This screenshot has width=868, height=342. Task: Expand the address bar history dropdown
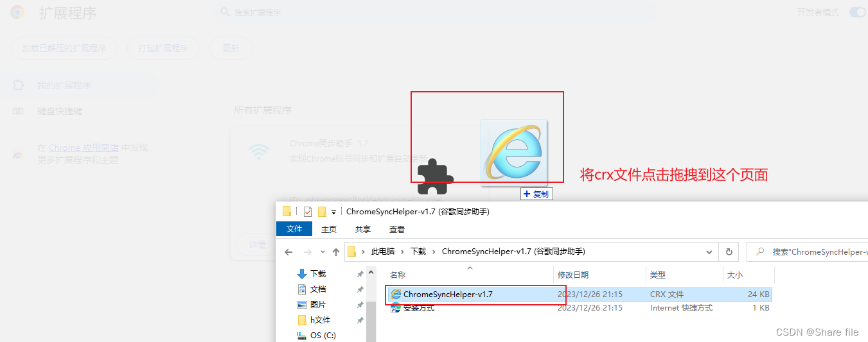[709, 252]
